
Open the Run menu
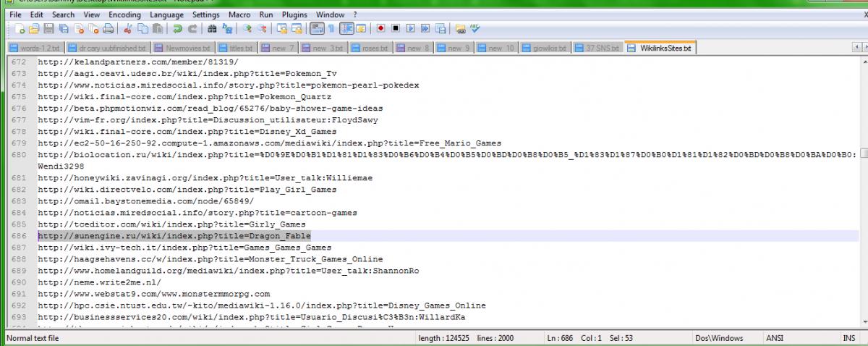pyautogui.click(x=266, y=14)
